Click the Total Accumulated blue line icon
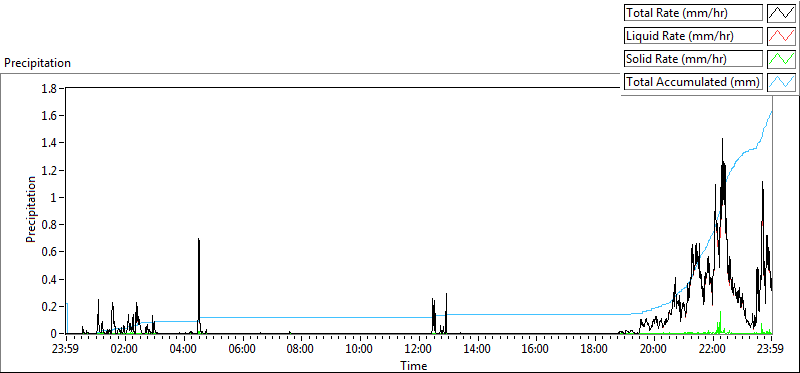 tap(781, 82)
